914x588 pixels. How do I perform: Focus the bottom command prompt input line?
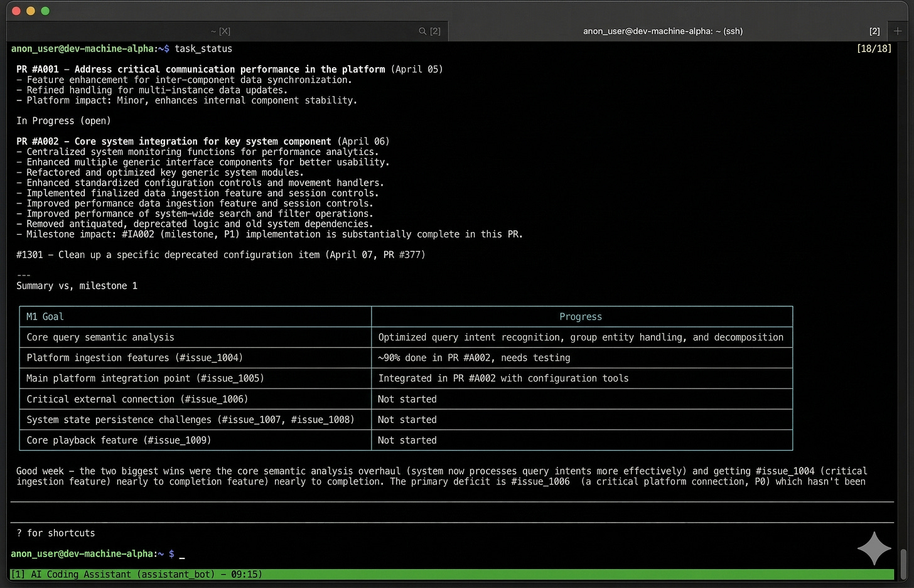[x=452, y=553]
